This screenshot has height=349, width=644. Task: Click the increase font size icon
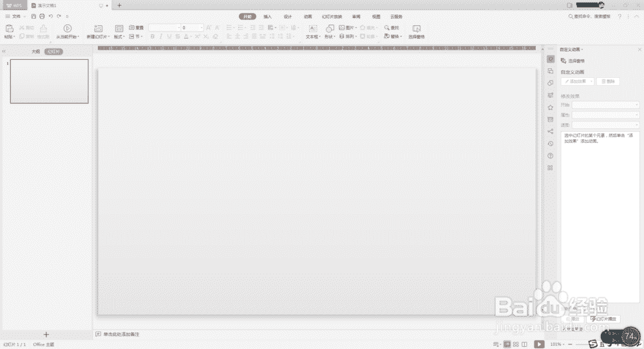pos(209,28)
